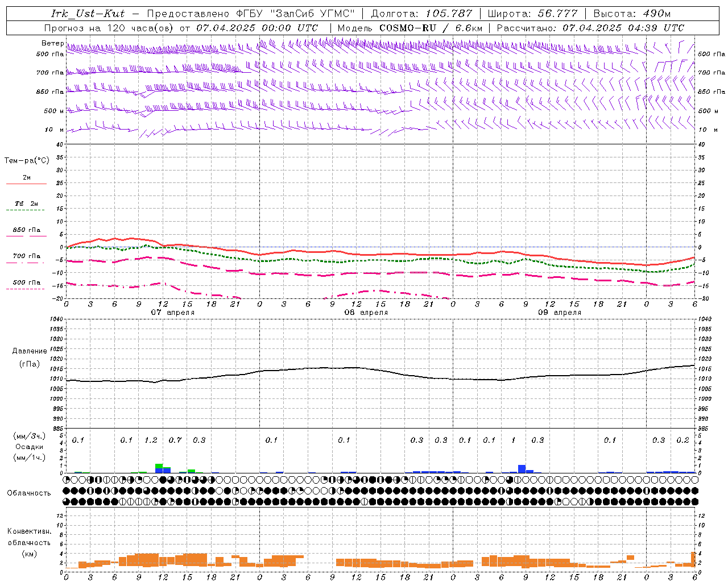This screenshot has height=582, width=728.
Task: Click the '700 гПа' temperature legend entry
Action: [x=27, y=256]
